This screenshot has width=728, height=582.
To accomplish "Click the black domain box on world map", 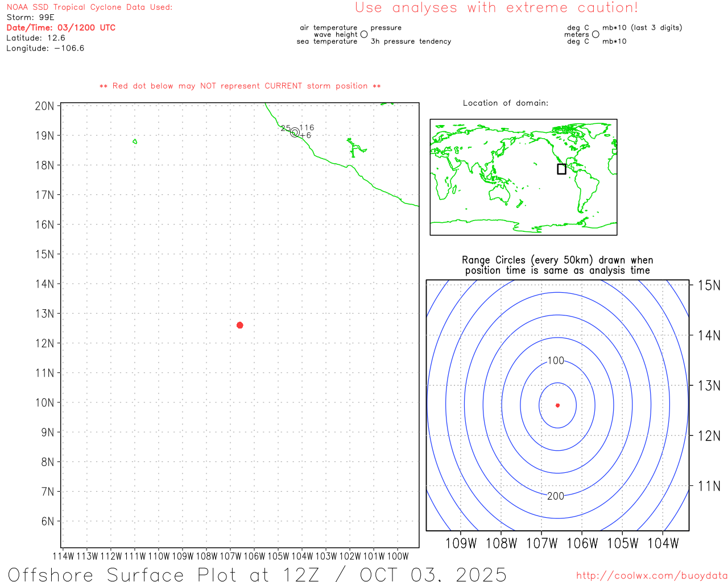I will click(561, 169).
